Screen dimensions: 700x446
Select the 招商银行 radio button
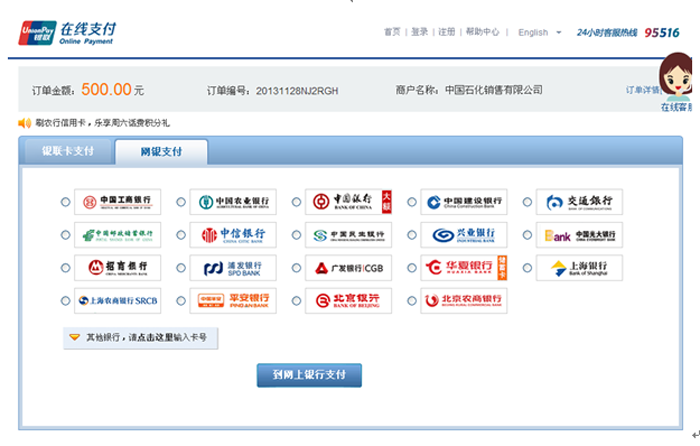coord(66,268)
